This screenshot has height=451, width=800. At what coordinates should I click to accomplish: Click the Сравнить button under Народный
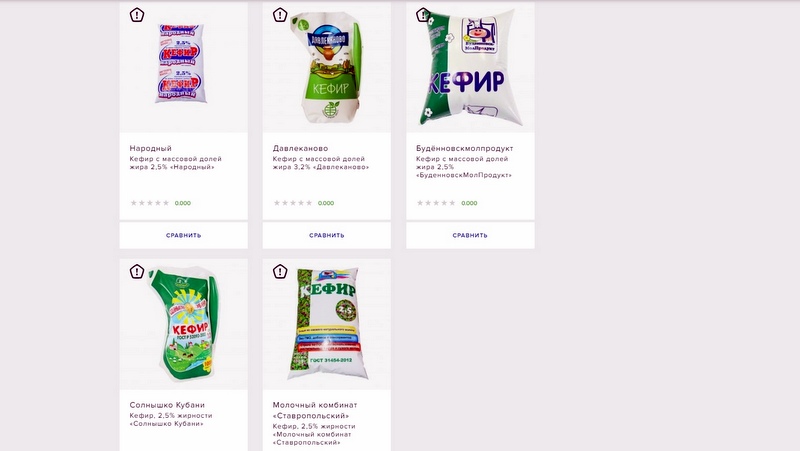[184, 235]
